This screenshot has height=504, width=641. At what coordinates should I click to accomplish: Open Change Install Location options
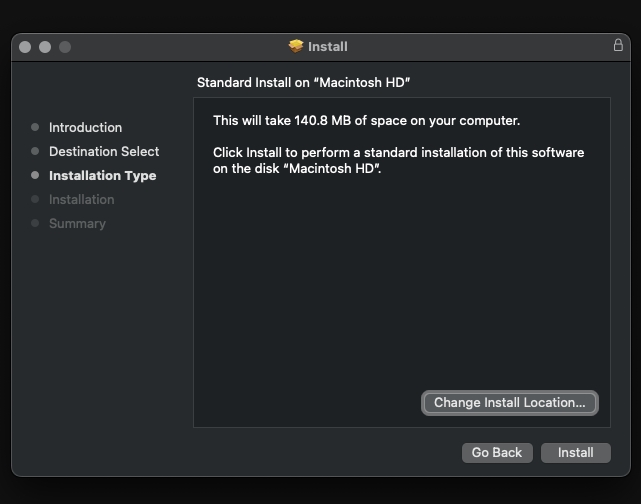coord(510,402)
